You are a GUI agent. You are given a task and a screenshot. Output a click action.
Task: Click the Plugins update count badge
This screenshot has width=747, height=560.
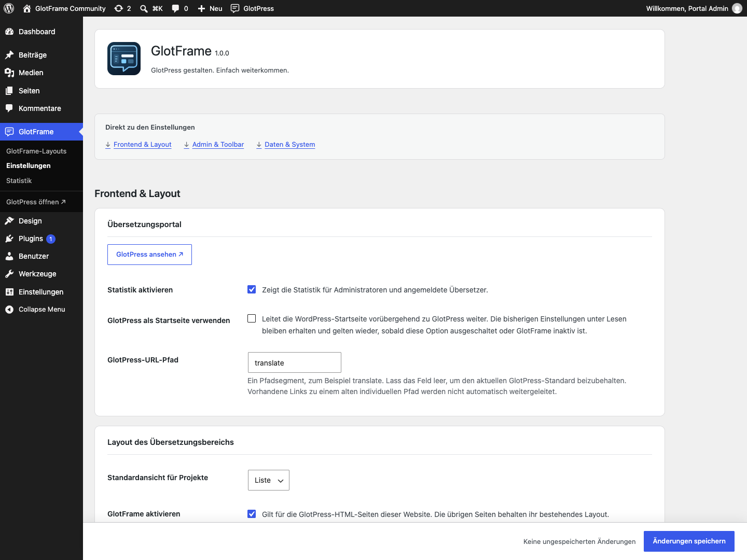(x=51, y=239)
